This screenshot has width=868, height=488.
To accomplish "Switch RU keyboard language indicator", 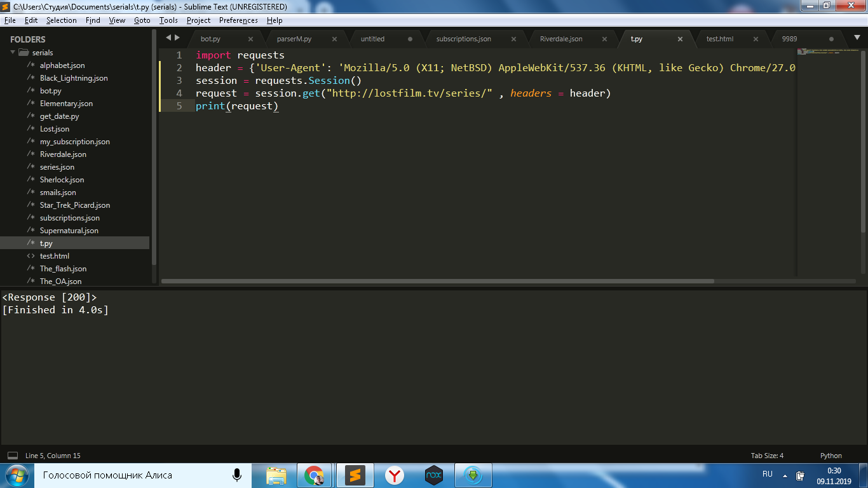I will click(x=768, y=474).
